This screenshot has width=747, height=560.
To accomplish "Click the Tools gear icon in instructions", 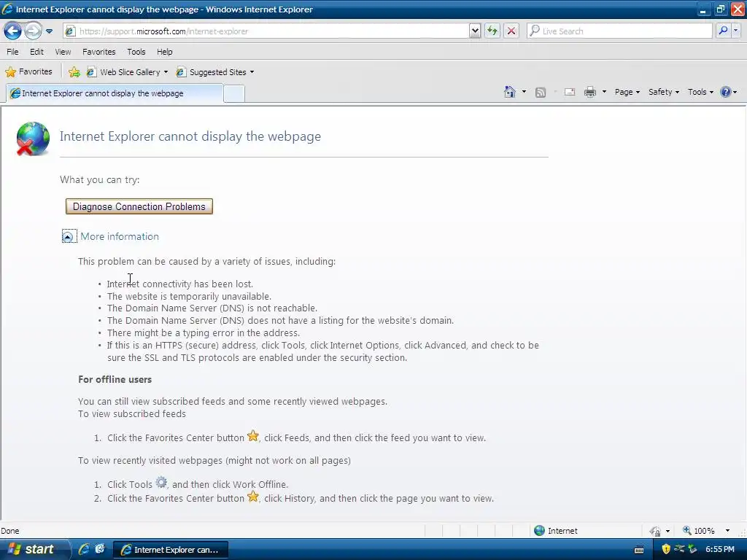I will (x=161, y=483).
